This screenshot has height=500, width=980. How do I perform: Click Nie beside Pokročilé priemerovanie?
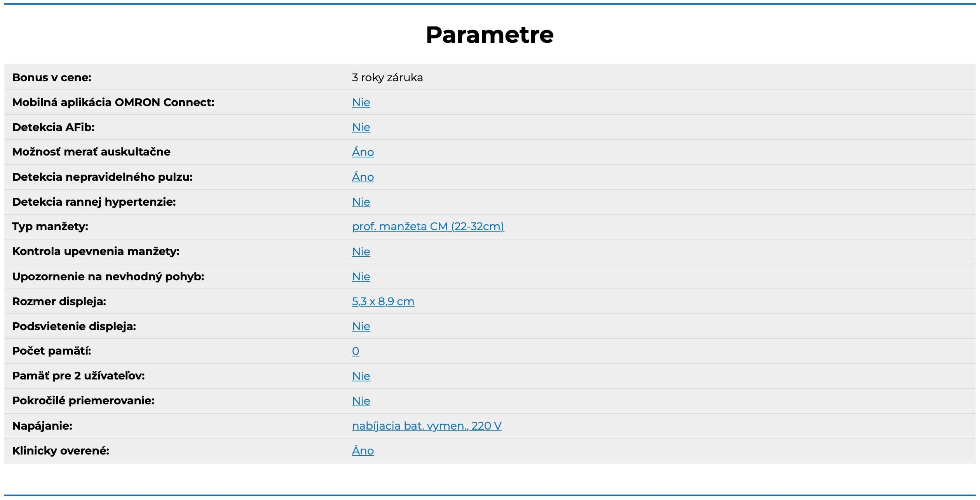361,401
